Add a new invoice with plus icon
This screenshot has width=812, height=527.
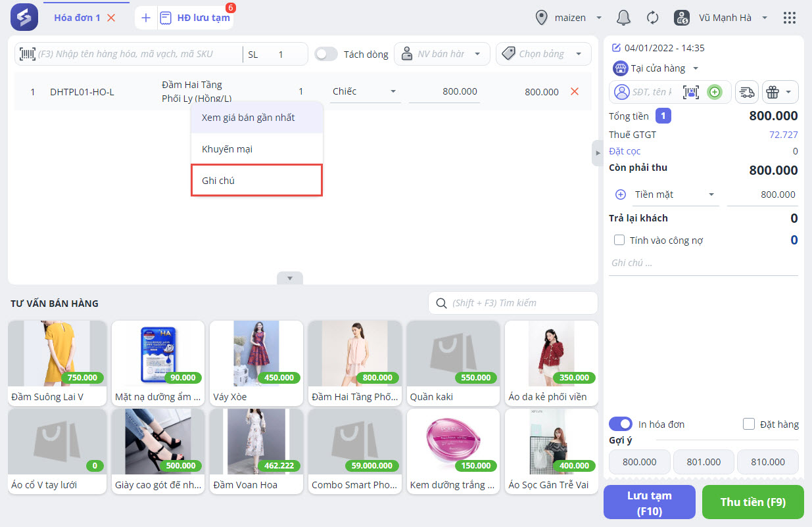point(146,18)
